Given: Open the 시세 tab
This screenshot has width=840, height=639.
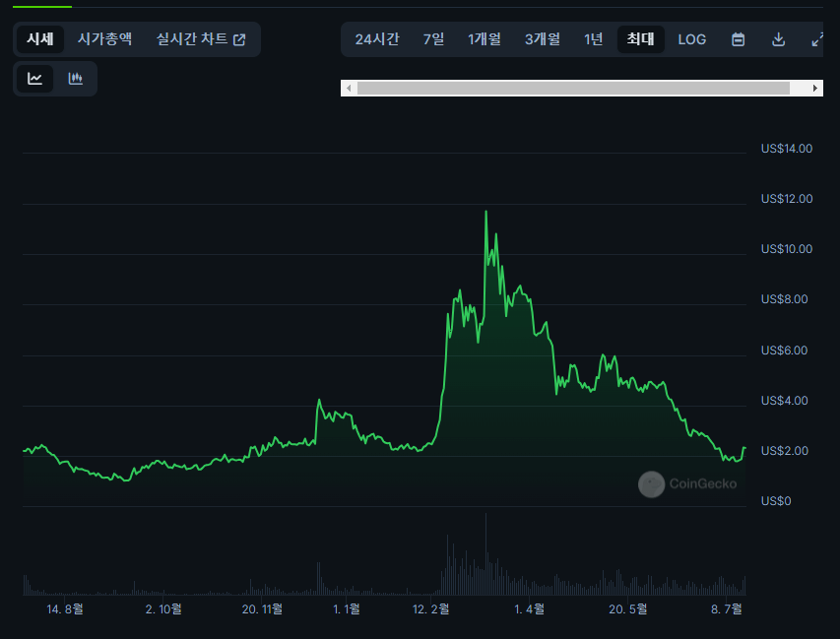Looking at the screenshot, I should pos(39,39).
